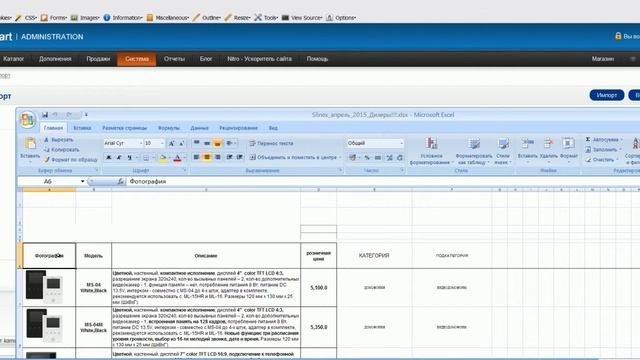This screenshot has width=640, height=360.
Task: Toggle bold formatting
Action: click(109, 158)
